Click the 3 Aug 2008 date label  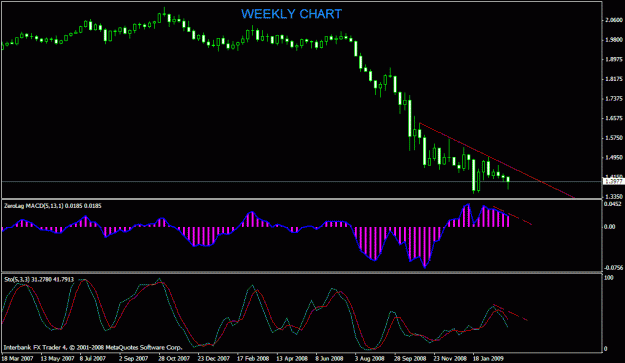[369, 358]
